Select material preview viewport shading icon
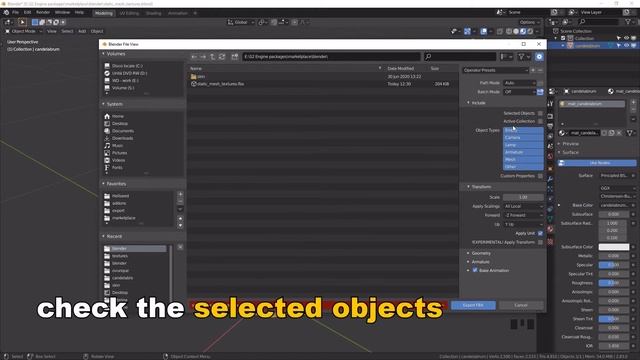Screen dimensions: 640x360 pyautogui.click(x=523, y=31)
